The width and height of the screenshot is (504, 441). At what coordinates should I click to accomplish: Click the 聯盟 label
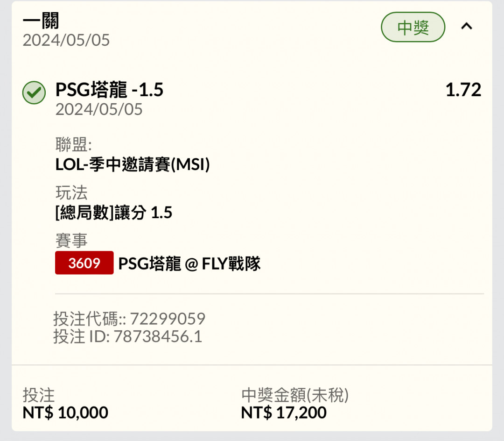click(74, 144)
